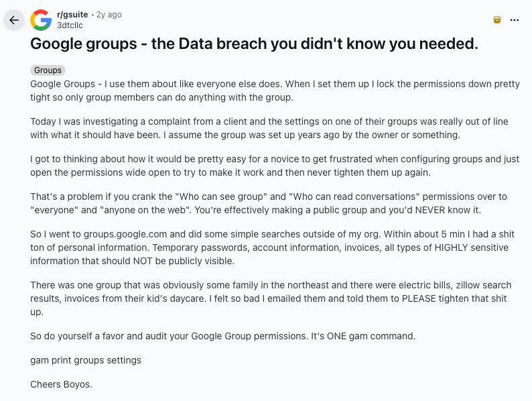Open the three-dot post options menu

515,20
